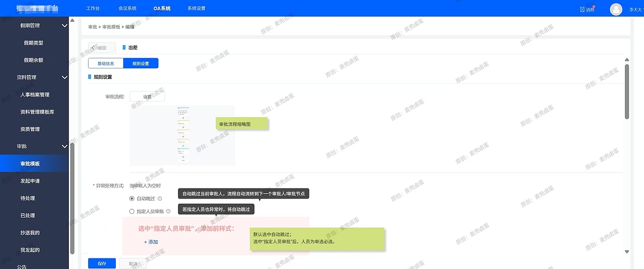644x269 pixels.
Task: Open 已处理 in the sidebar
Action: (x=28, y=215)
